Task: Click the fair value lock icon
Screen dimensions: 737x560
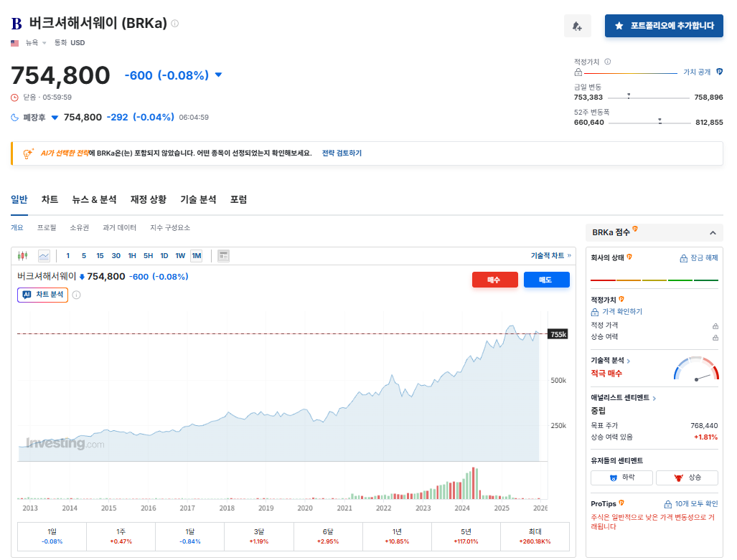Action: point(578,72)
